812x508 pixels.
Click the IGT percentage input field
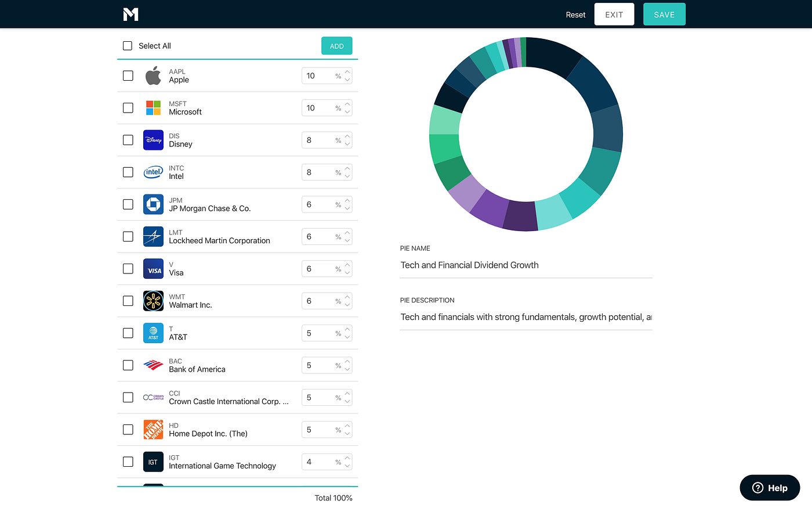pyautogui.click(x=327, y=462)
